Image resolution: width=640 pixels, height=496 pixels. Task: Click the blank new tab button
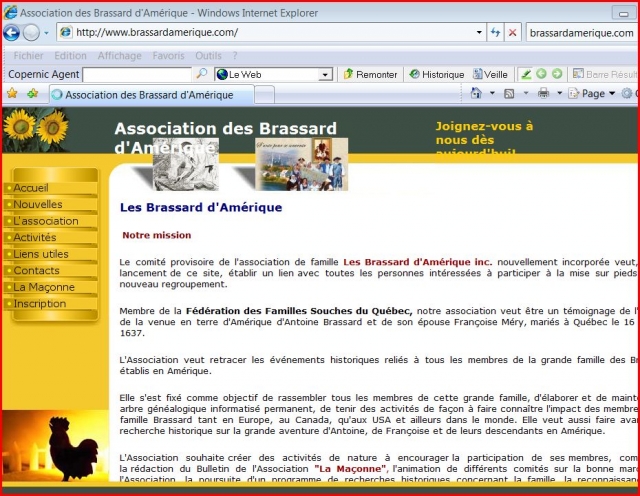tap(264, 95)
